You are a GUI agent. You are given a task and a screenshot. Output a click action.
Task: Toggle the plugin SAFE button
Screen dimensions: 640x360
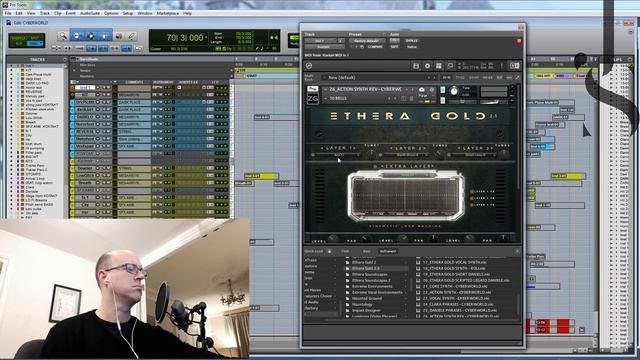pos(394,47)
